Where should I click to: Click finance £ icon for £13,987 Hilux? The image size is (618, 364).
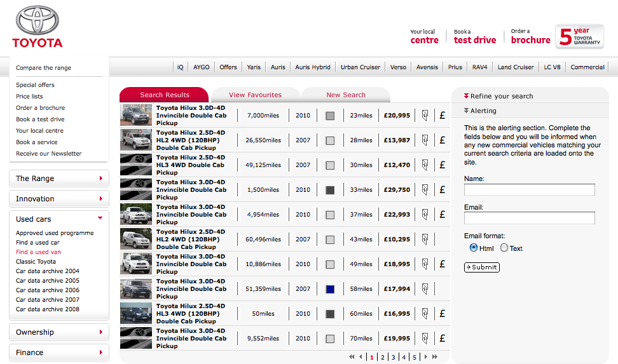click(x=443, y=140)
